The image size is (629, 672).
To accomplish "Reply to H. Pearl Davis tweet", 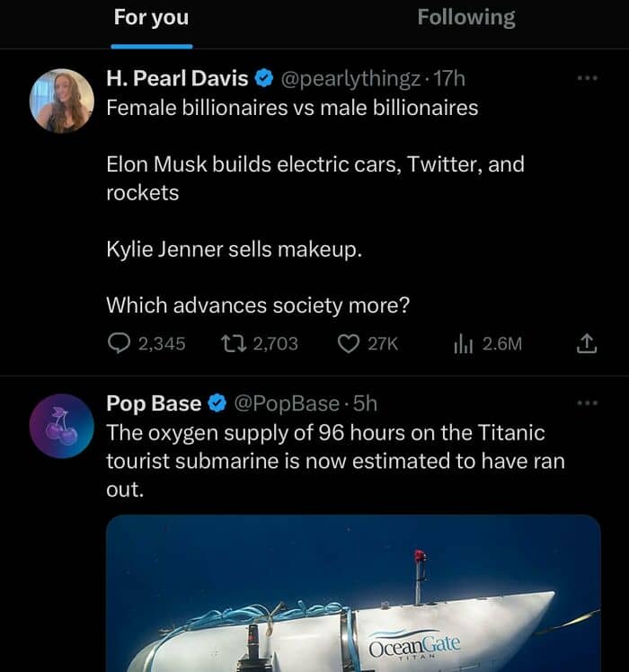I will coord(120,343).
